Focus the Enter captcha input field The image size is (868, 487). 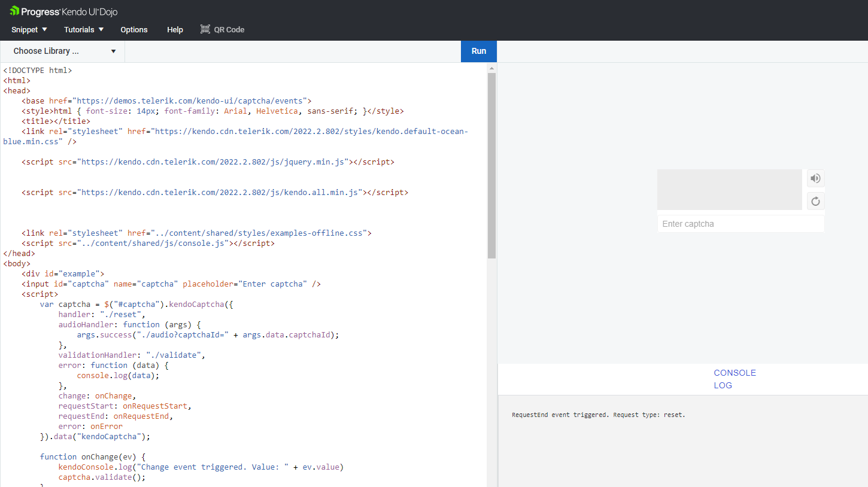pos(740,224)
